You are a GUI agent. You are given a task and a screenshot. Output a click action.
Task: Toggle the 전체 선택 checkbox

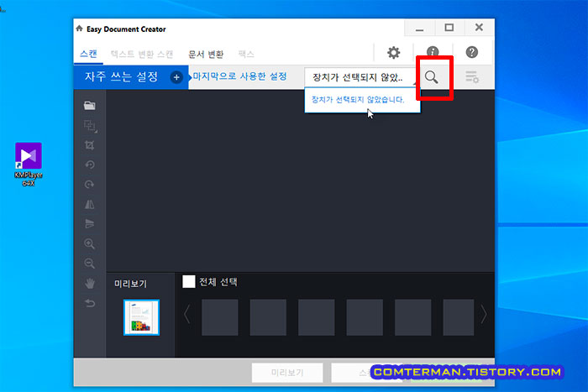(x=189, y=282)
